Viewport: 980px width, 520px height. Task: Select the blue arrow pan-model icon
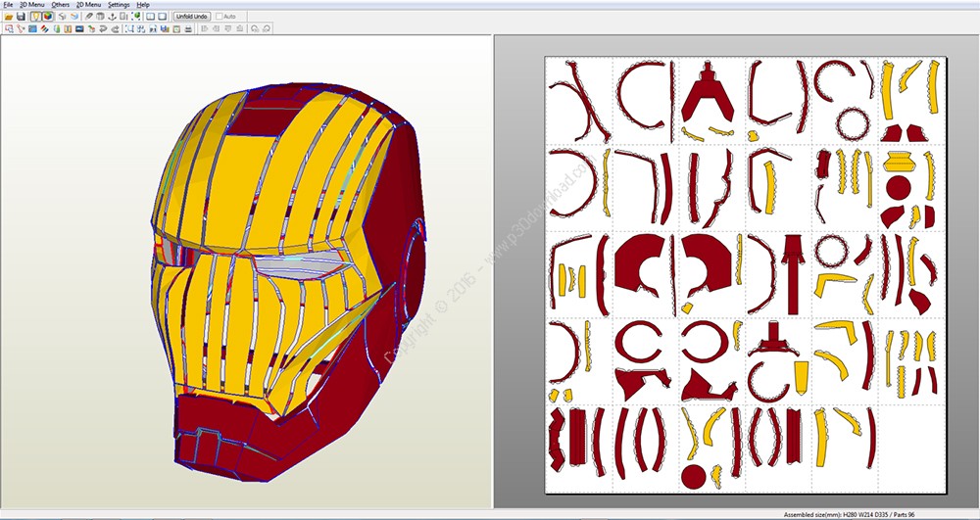coord(74,17)
